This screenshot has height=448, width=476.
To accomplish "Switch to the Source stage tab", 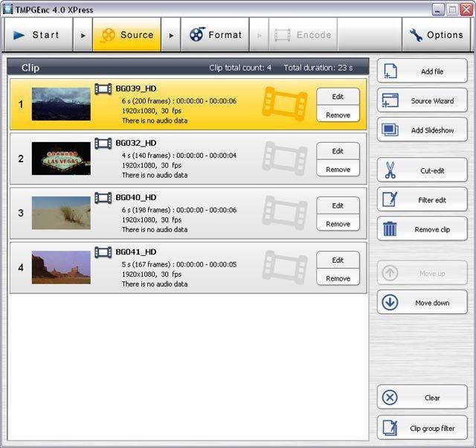I will 127,35.
